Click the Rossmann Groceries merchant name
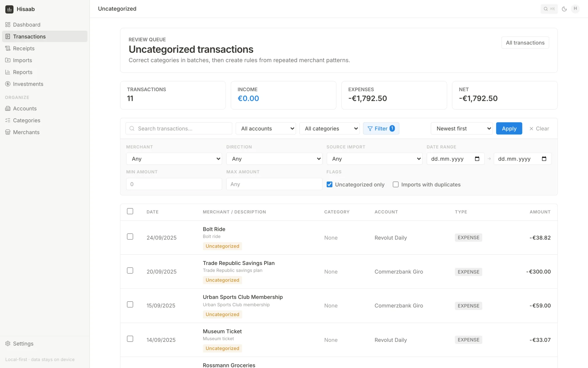 229,365
